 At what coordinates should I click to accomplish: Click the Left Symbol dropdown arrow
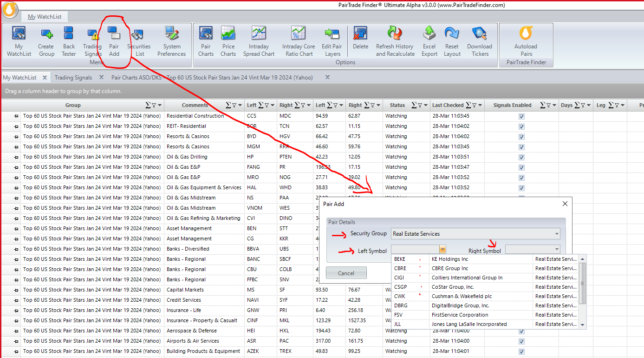point(442,250)
